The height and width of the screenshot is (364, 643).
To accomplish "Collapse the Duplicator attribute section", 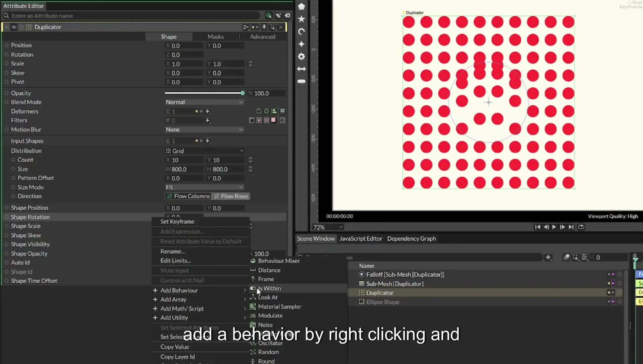I will pos(6,27).
